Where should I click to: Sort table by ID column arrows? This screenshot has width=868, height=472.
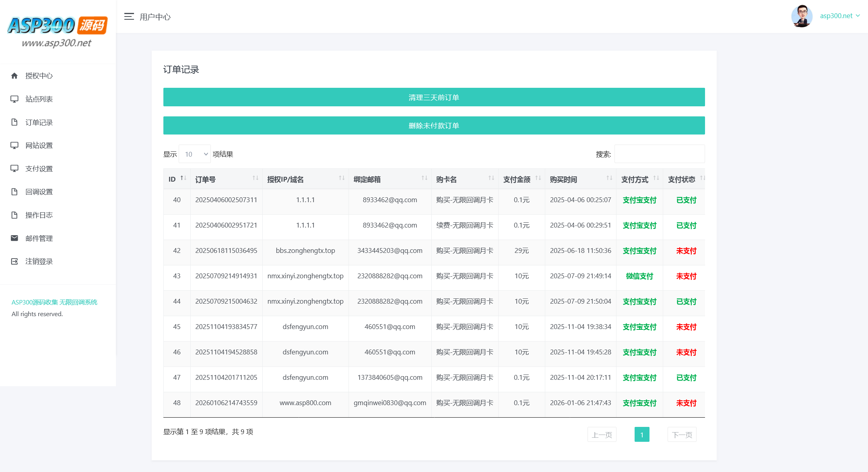183,178
